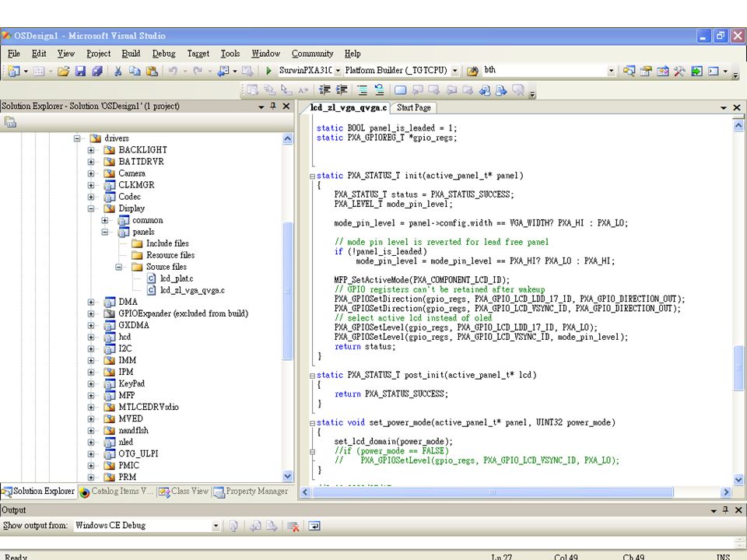The width and height of the screenshot is (747, 560).
Task: Pin the Solution Explorer panel auto-hide
Action: pos(273,106)
